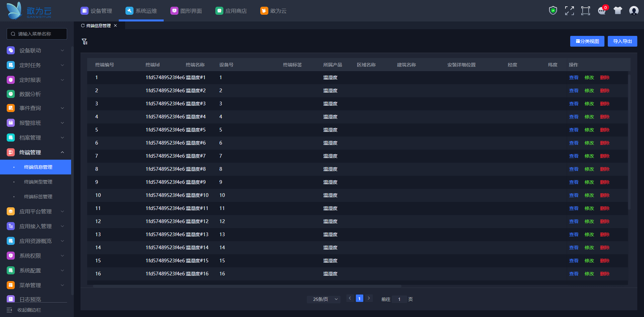Click the user avatar icon
This screenshot has height=317, width=644.
[x=634, y=11]
